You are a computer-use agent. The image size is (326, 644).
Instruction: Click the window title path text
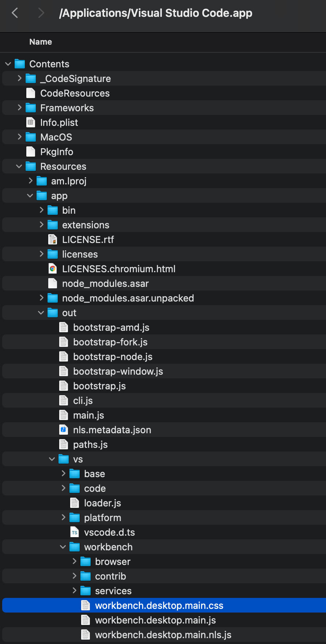[156, 13]
